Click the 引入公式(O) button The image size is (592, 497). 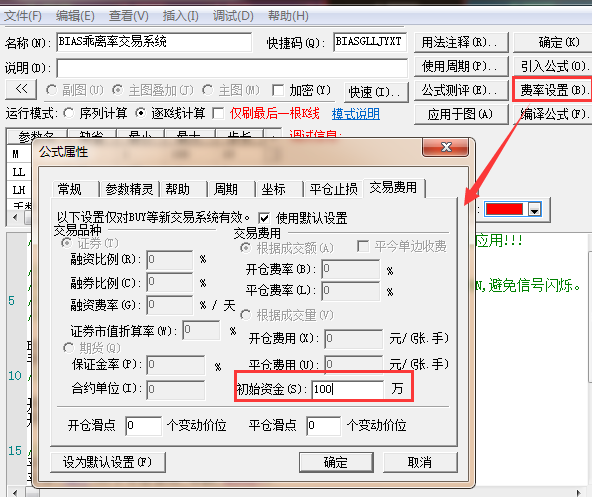click(553, 66)
